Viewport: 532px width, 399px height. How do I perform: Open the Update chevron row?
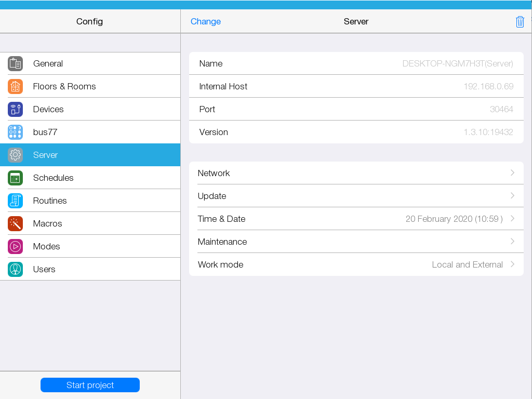(356, 196)
